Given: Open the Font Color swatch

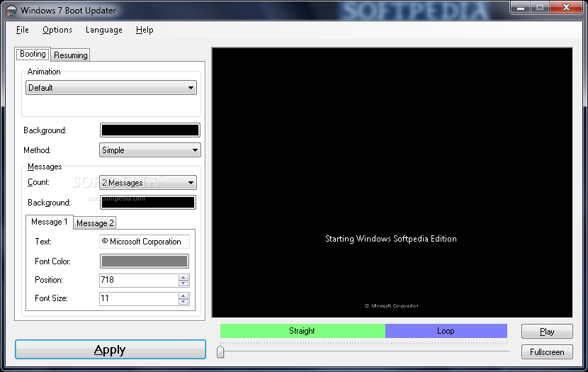Looking at the screenshot, I should [x=145, y=261].
